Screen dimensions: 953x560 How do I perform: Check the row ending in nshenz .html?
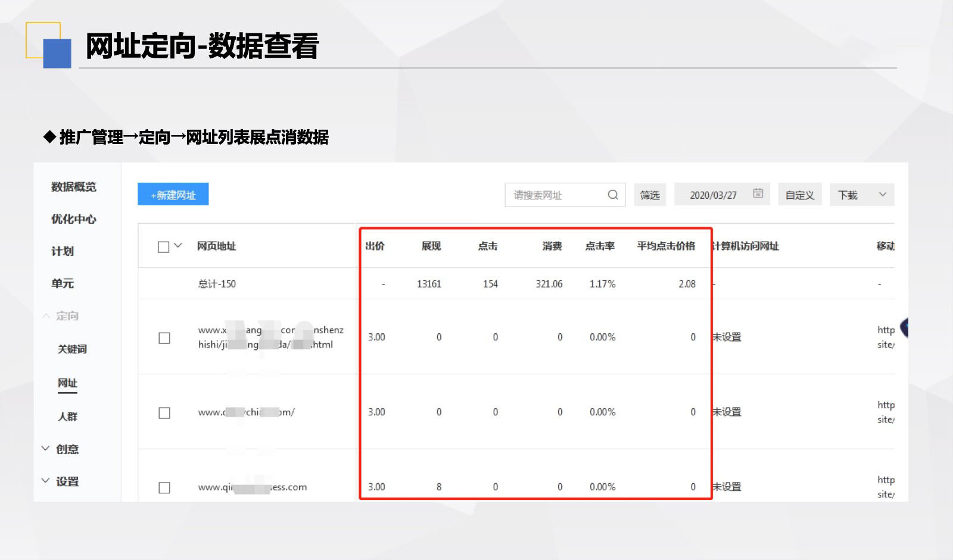click(x=164, y=337)
